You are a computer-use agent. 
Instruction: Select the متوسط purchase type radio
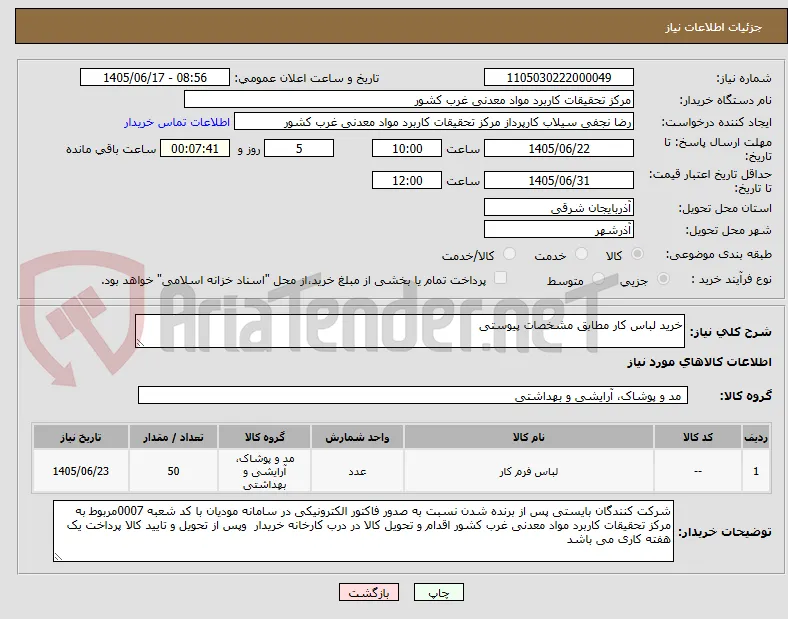[x=598, y=279]
